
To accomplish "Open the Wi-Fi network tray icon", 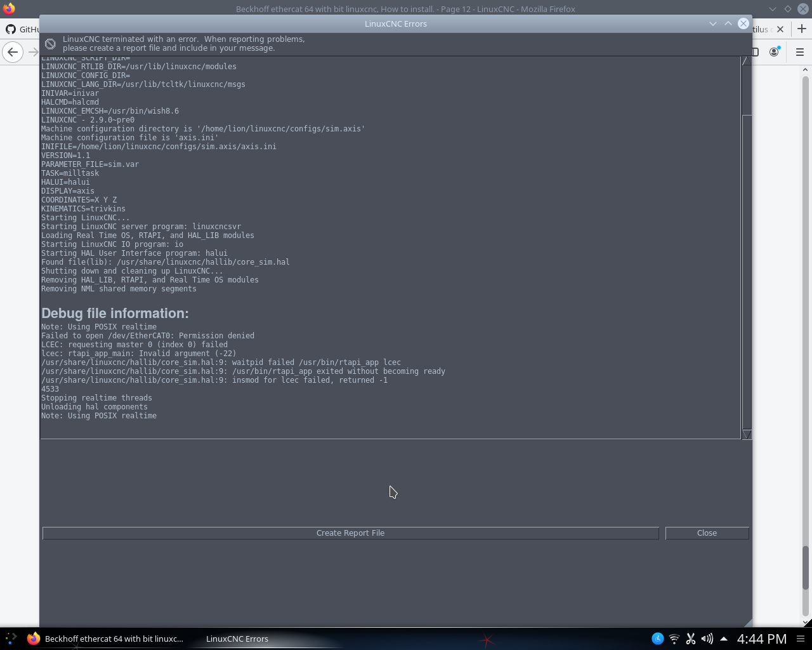I will coord(674,639).
